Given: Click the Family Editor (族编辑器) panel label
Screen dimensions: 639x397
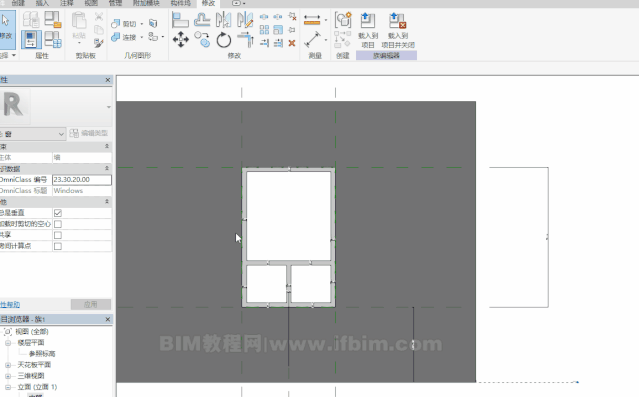Looking at the screenshot, I should [x=386, y=55].
